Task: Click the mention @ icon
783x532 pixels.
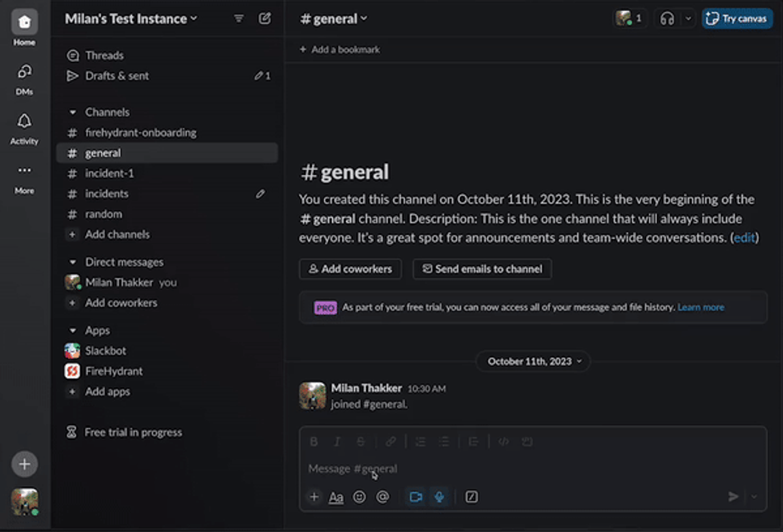Action: click(x=382, y=497)
